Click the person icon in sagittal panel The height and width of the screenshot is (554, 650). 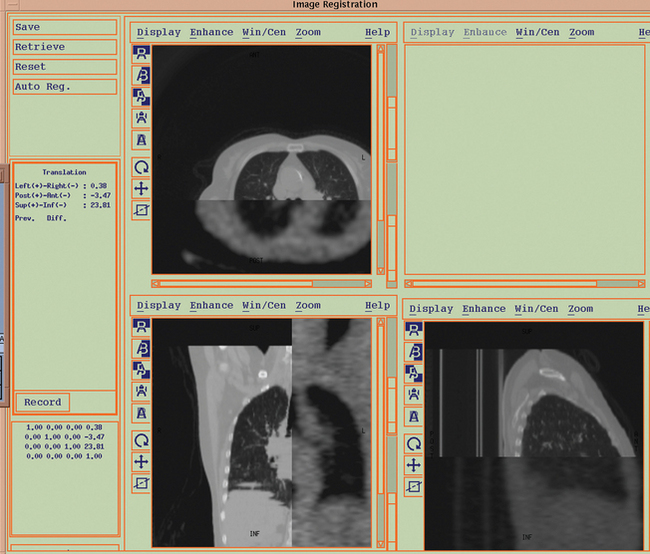(x=414, y=393)
